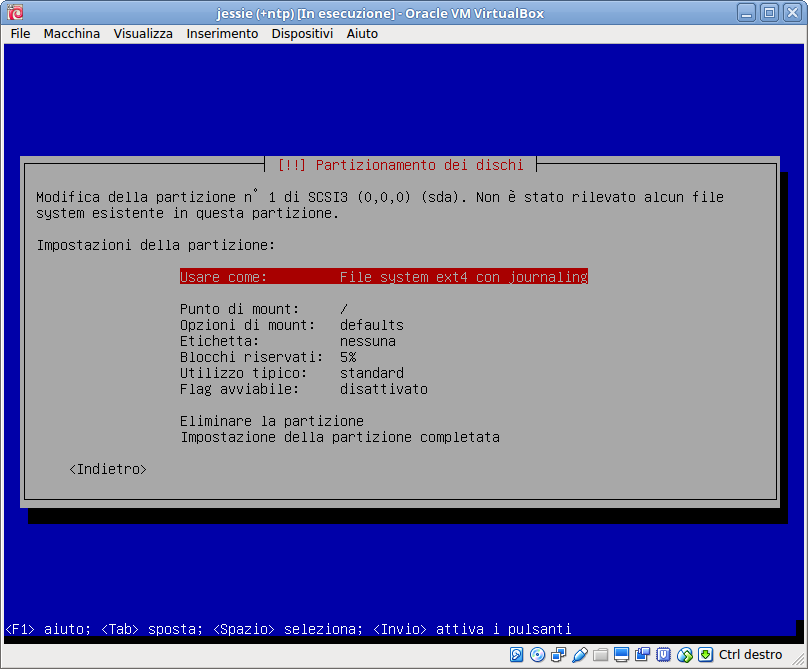Image resolution: width=808 pixels, height=669 pixels.
Task: Click the 'Ctrl destro' host key indicator
Action: click(x=750, y=655)
